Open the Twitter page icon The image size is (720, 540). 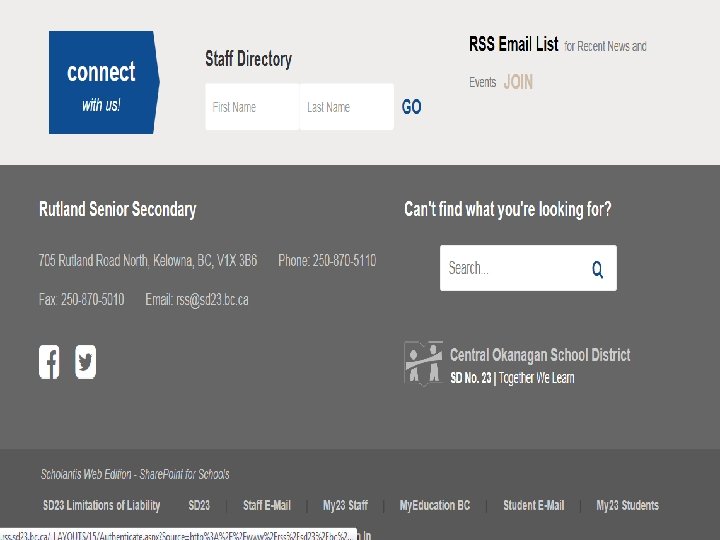point(86,362)
